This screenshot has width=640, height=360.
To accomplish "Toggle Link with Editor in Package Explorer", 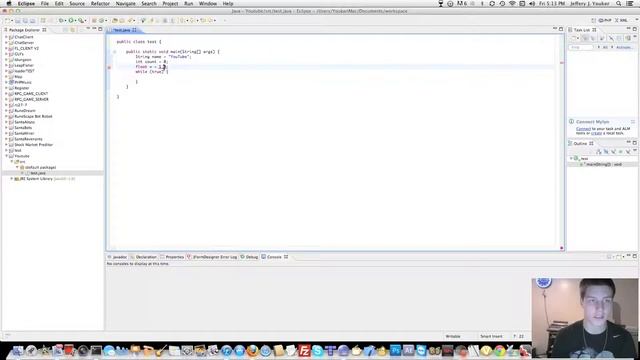I will click(x=73, y=30).
